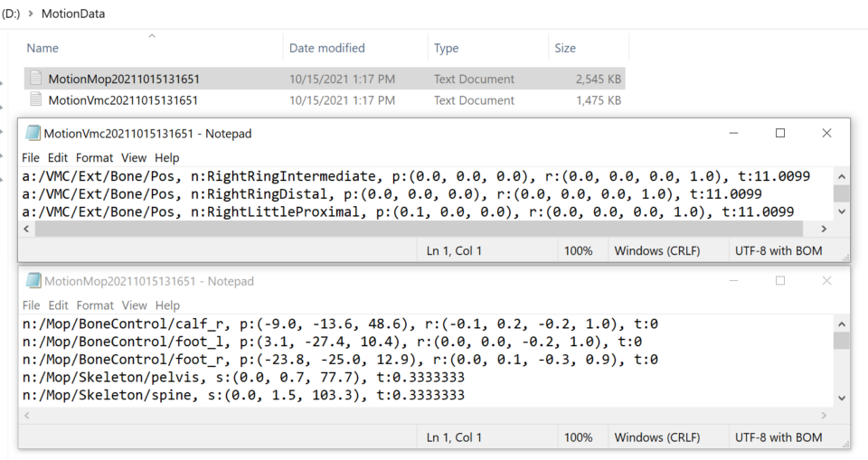Image resolution: width=868 pixels, height=460 pixels.
Task: Open Help menu in MotionMop Notepad
Action: 167,305
